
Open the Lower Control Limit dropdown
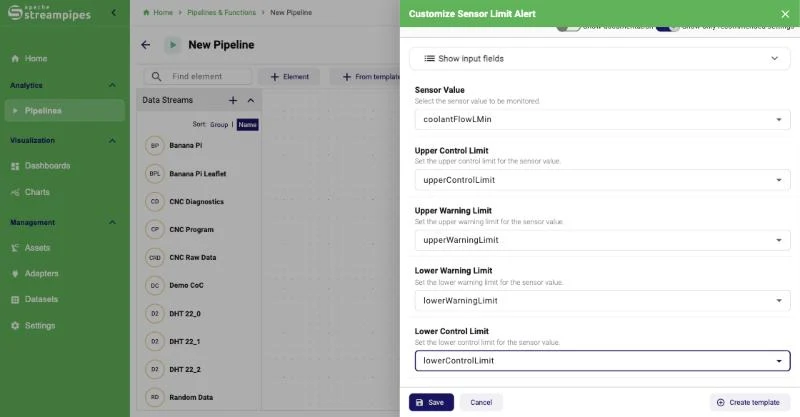[x=602, y=361]
